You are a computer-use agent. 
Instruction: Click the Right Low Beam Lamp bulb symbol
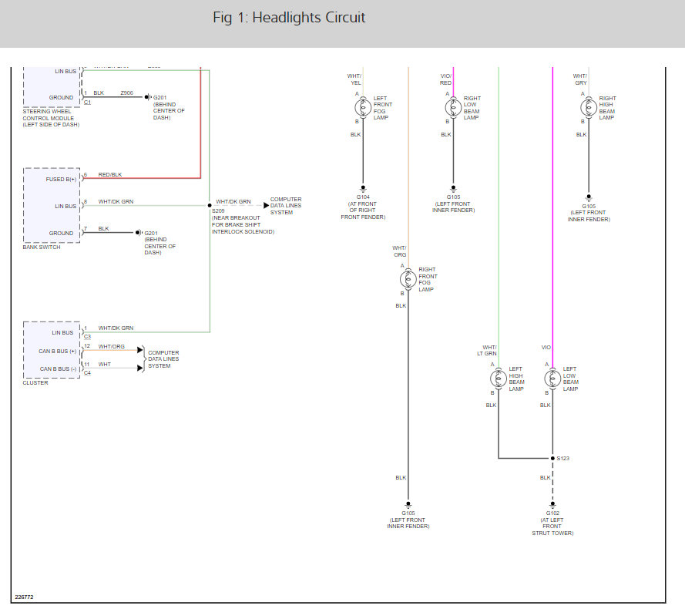pyautogui.click(x=454, y=107)
